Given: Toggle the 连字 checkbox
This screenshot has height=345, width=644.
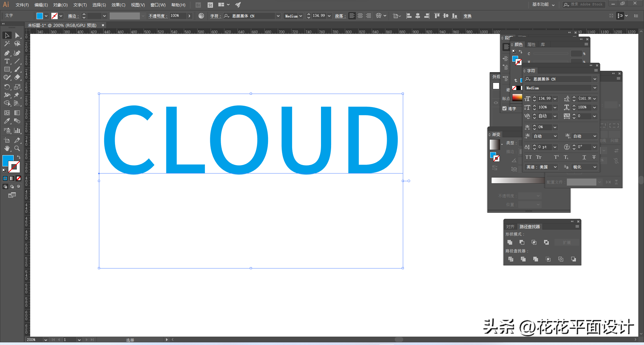Looking at the screenshot, I should pos(504,108).
